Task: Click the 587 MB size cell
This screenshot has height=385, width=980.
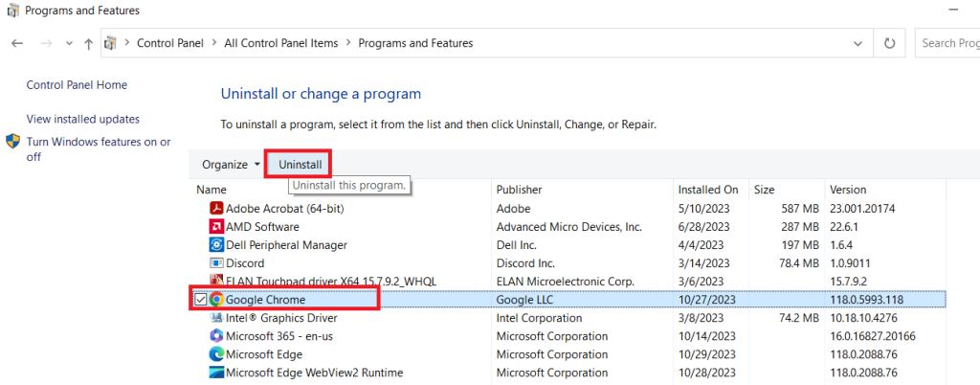Action: [800, 208]
